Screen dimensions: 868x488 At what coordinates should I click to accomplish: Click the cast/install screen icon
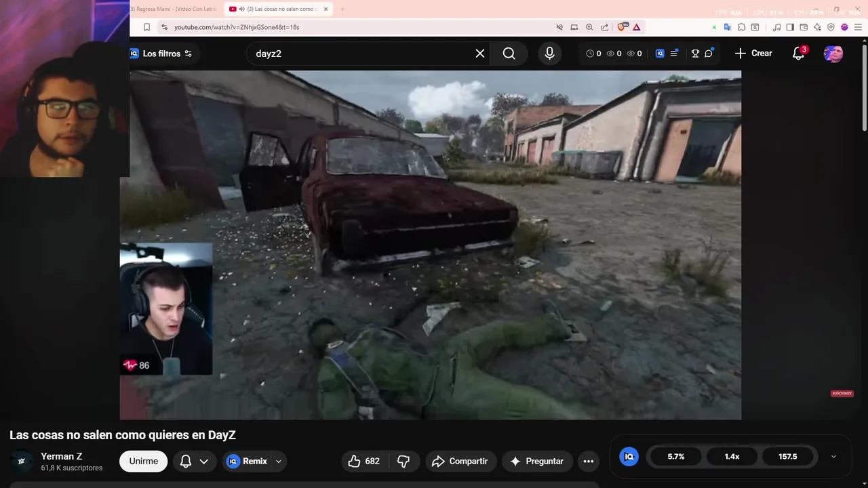pos(574,27)
